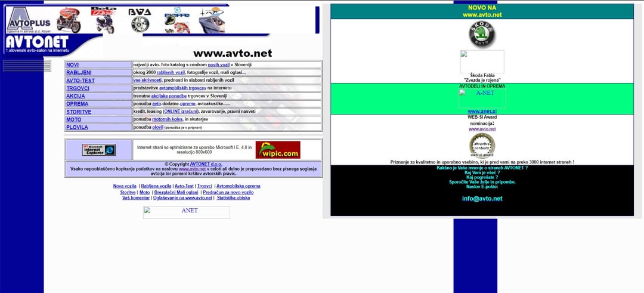Click the 'vse skrivnosti' link
This screenshot has height=293, width=644.
(x=147, y=81)
